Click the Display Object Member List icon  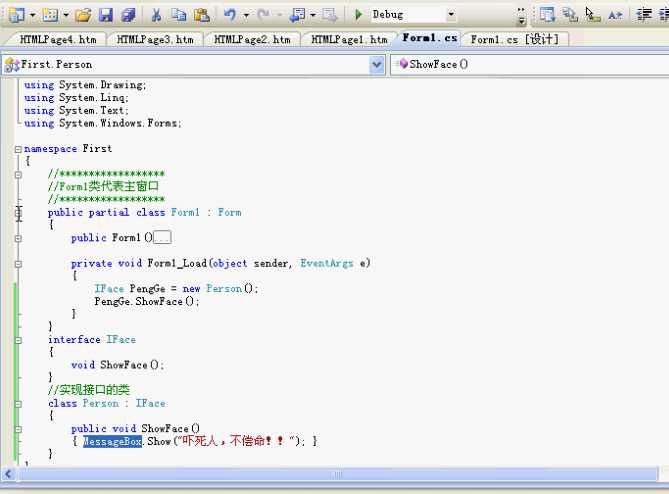point(547,15)
